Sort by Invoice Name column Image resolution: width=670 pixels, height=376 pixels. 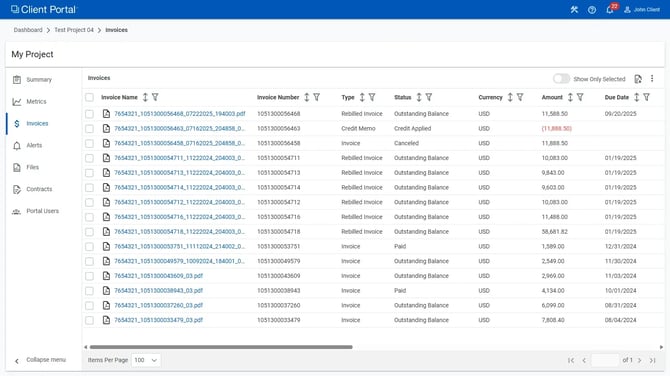pos(145,97)
